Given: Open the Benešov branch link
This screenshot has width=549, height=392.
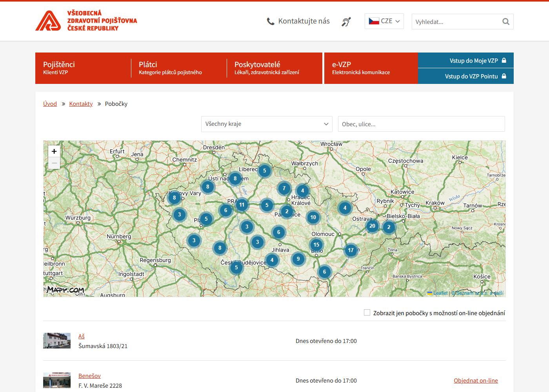Looking at the screenshot, I should 89,376.
